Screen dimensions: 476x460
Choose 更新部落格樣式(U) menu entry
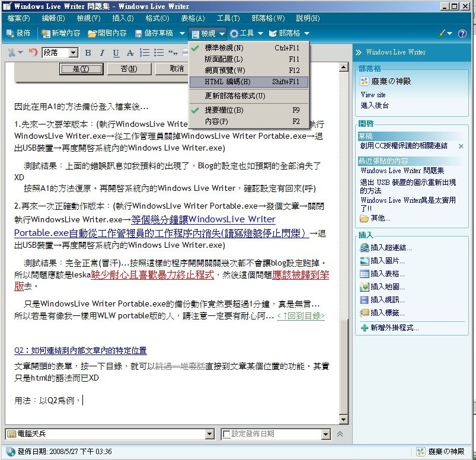[x=249, y=96]
